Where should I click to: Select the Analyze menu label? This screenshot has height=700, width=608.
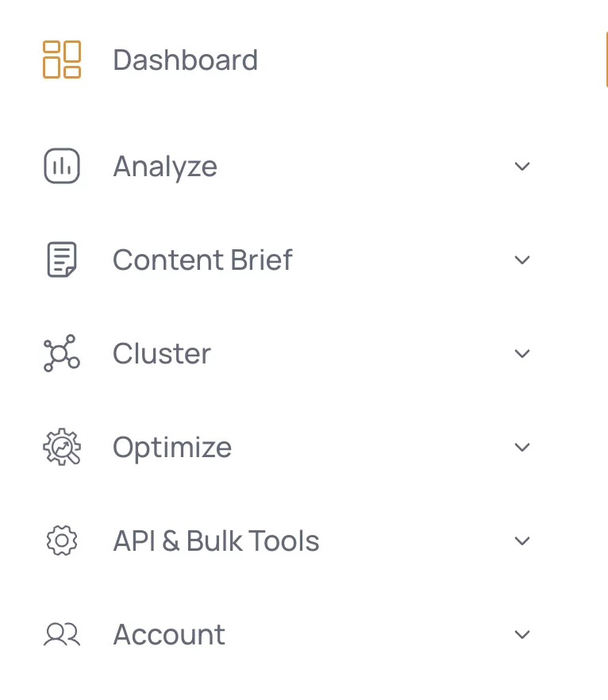tap(165, 167)
